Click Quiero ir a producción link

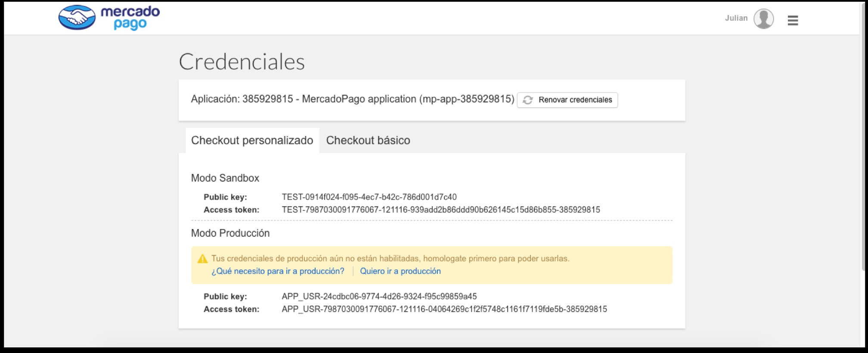tap(400, 271)
